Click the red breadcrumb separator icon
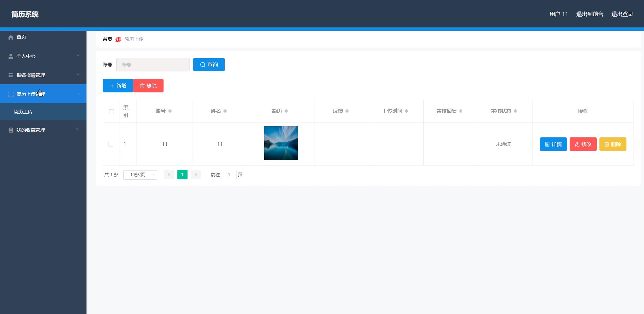This screenshot has width=644, height=314. tap(118, 39)
